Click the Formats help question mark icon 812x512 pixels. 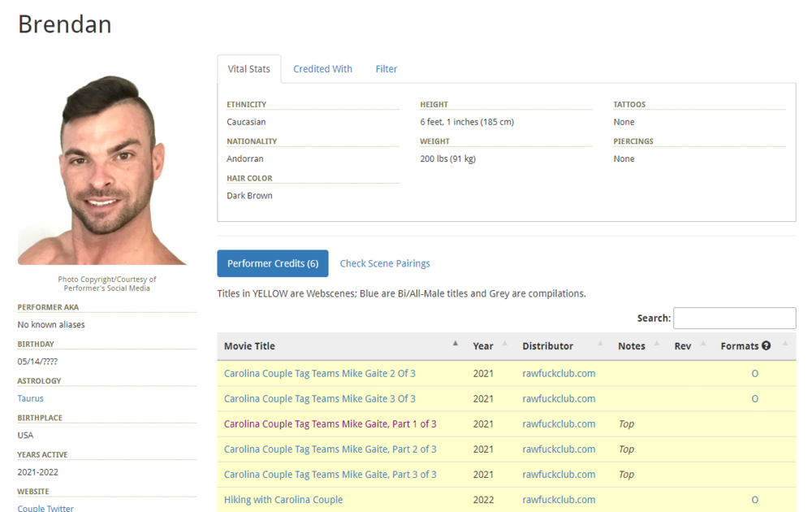coord(766,346)
